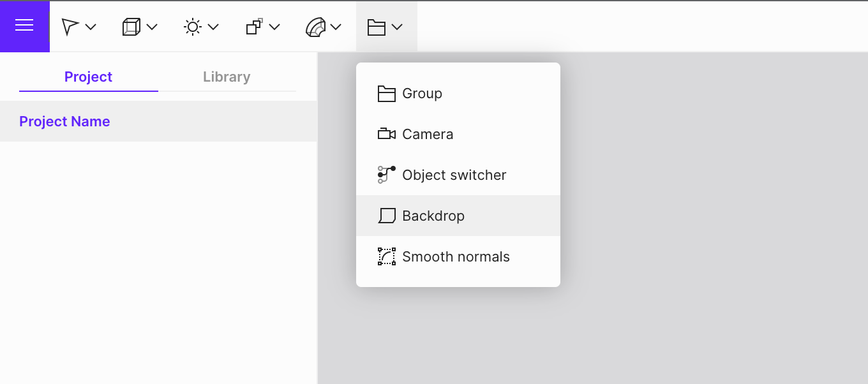Click the Smooth normals icon

click(386, 256)
